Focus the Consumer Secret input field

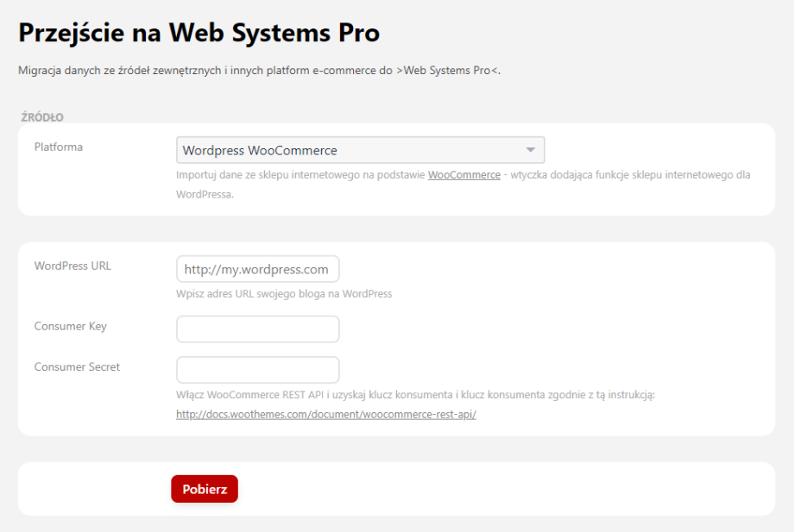(258, 370)
